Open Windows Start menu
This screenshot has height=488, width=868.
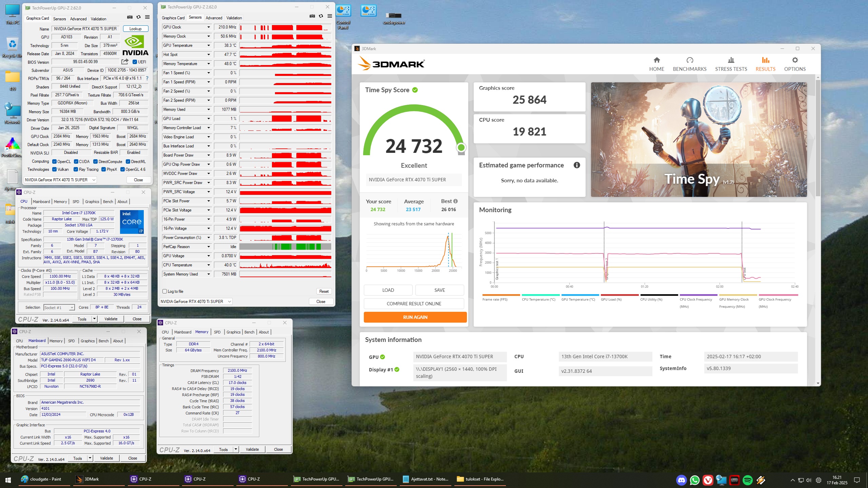tap(8, 480)
